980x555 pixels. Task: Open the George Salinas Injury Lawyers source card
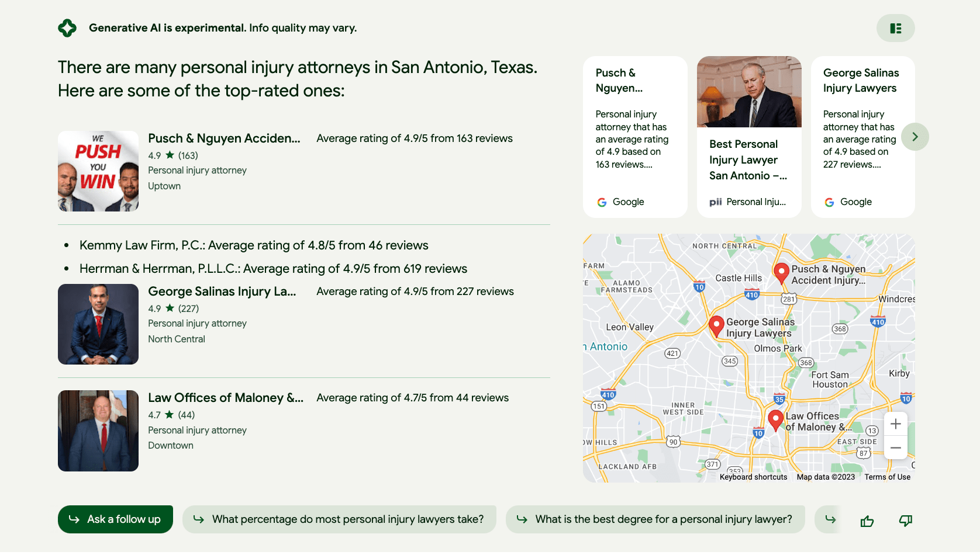pos(863,137)
